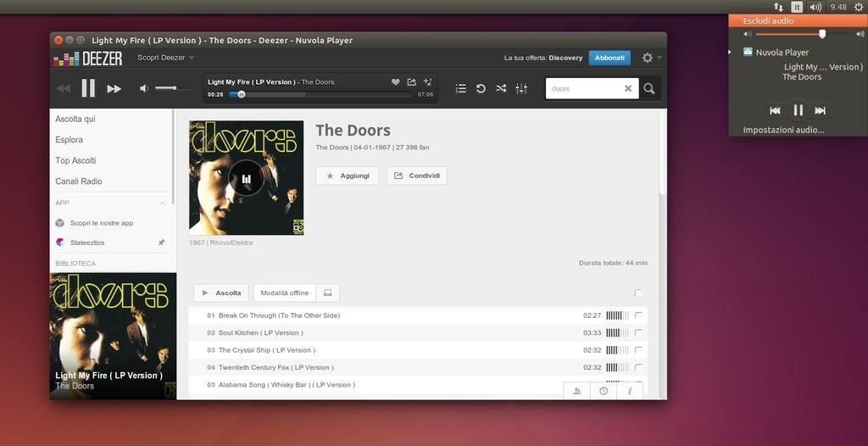Viewport: 868px width, 446px height.
Task: Open the info icon at bottom
Action: [x=630, y=391]
